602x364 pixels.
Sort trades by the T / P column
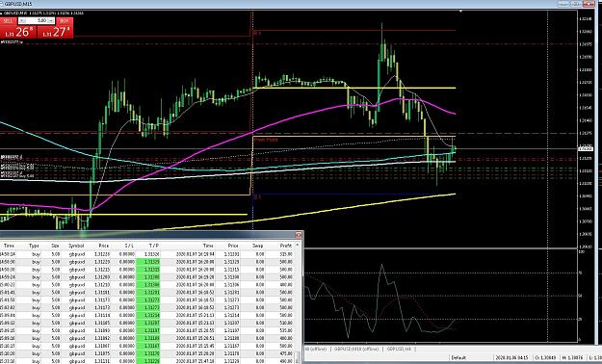153,246
